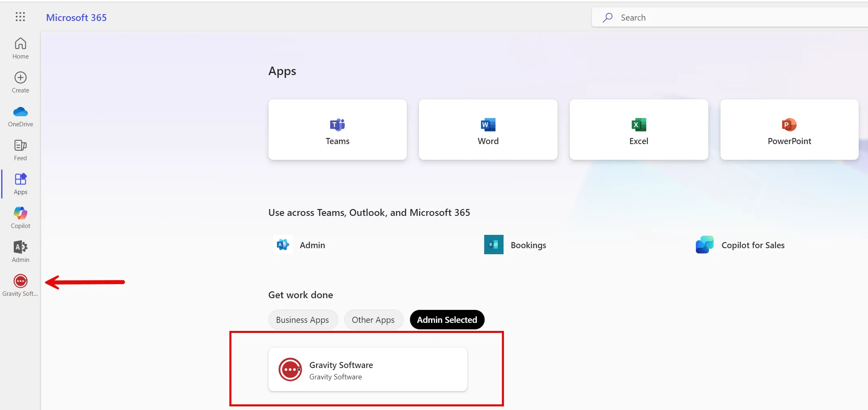Screen dimensions: 868x410
Task: Open the app launcher waffle grid
Action: (20, 17)
